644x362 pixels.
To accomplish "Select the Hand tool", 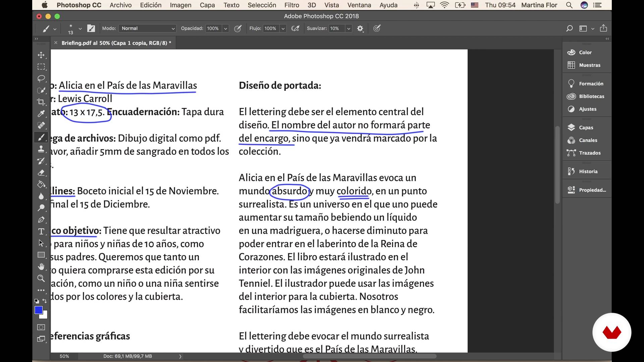I will 41,266.
